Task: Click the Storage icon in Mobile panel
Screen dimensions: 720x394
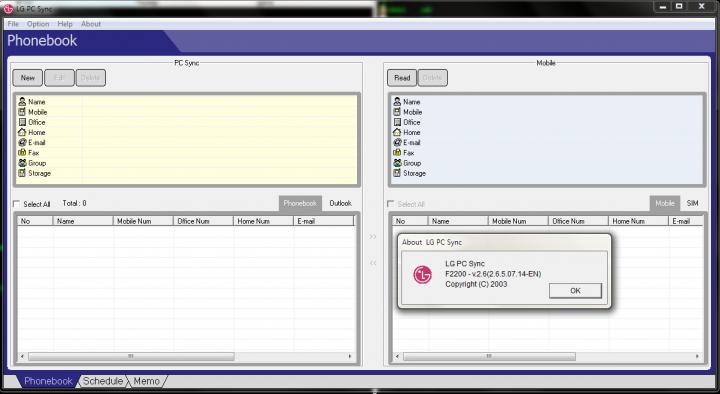Action: (x=397, y=173)
